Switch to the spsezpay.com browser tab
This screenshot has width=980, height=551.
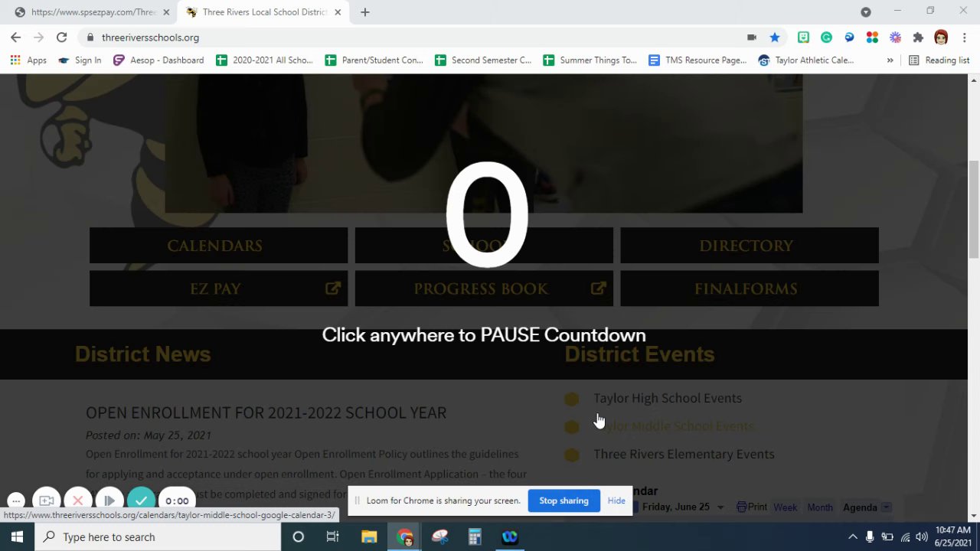point(92,12)
